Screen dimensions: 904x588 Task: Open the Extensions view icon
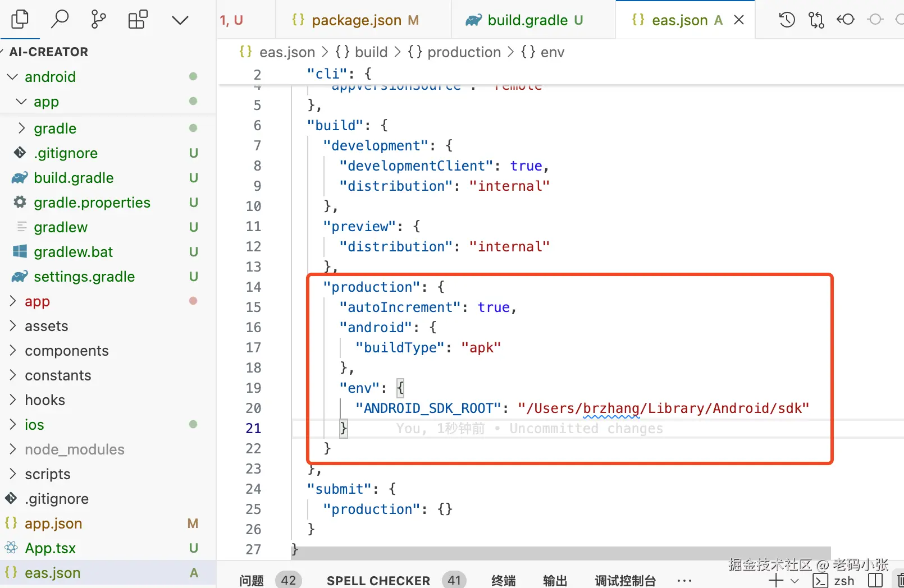click(x=138, y=20)
